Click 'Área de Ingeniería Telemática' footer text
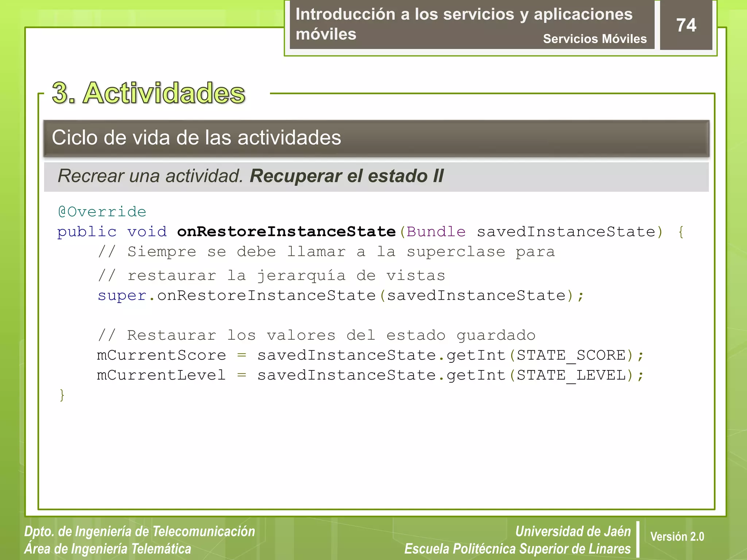Image resolution: width=747 pixels, height=560 pixels. (108, 549)
